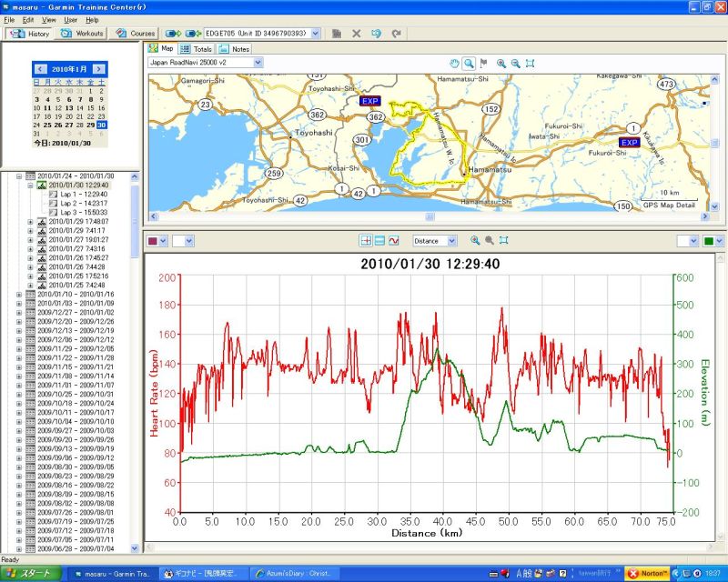The width and height of the screenshot is (728, 582).
Task: Click the green elevation color swatch
Action: coord(709,241)
